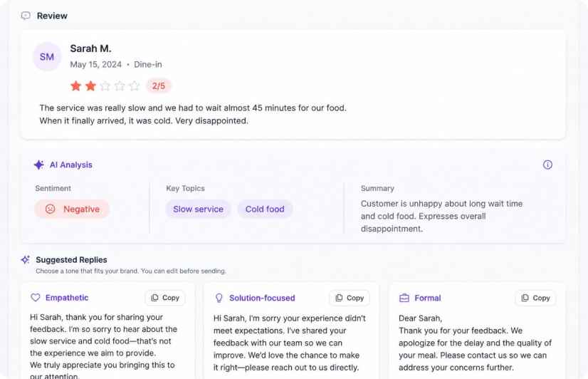Select the Negative sentiment badge

pyautogui.click(x=72, y=209)
